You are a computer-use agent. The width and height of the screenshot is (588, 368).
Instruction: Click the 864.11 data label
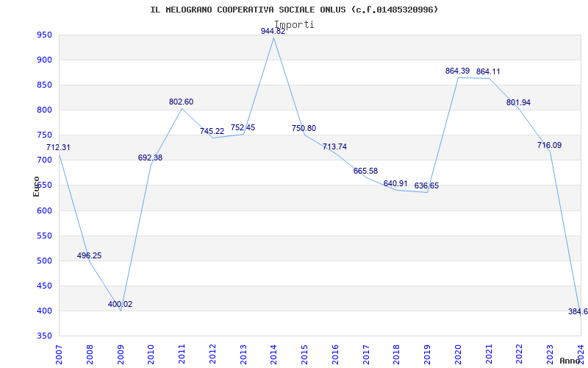(x=488, y=71)
